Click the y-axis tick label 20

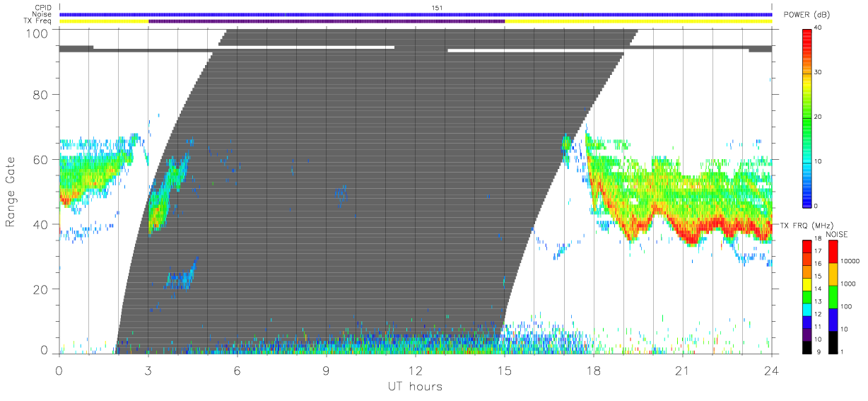[x=40, y=289]
